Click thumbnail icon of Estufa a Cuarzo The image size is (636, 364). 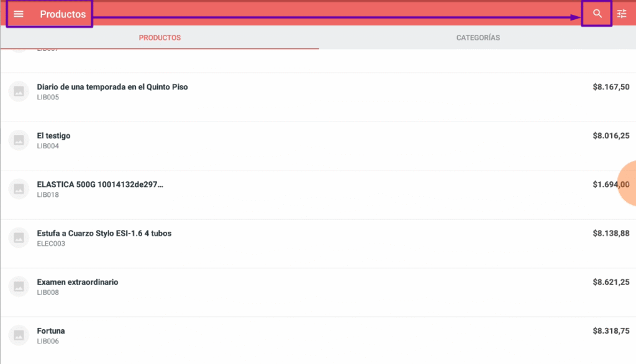(x=19, y=238)
